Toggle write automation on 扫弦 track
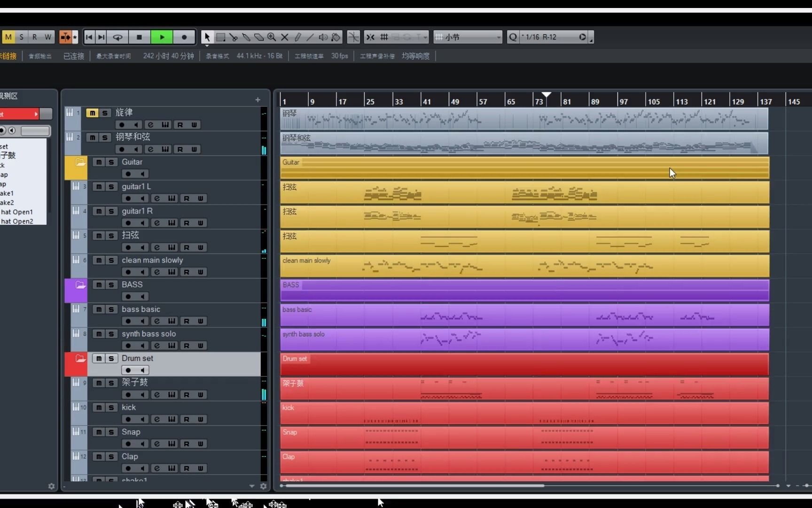The image size is (812, 508). (x=200, y=248)
